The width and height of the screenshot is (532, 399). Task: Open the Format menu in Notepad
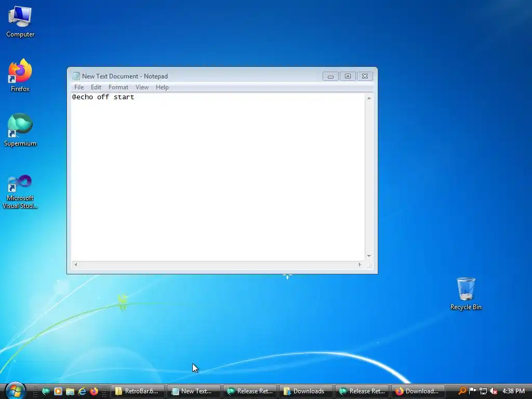click(x=118, y=87)
